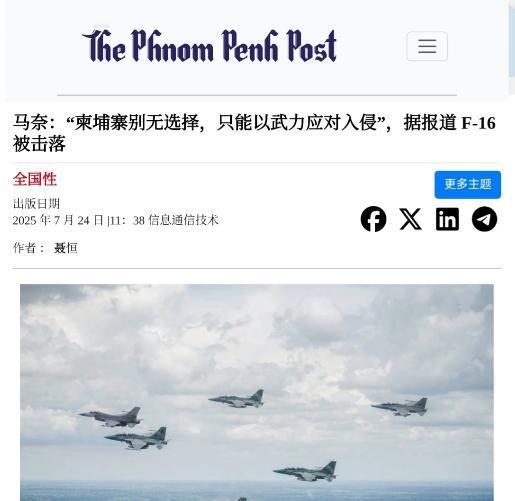This screenshot has height=501, width=515.
Task: Select the F-16 text in the headline
Action: [478, 123]
